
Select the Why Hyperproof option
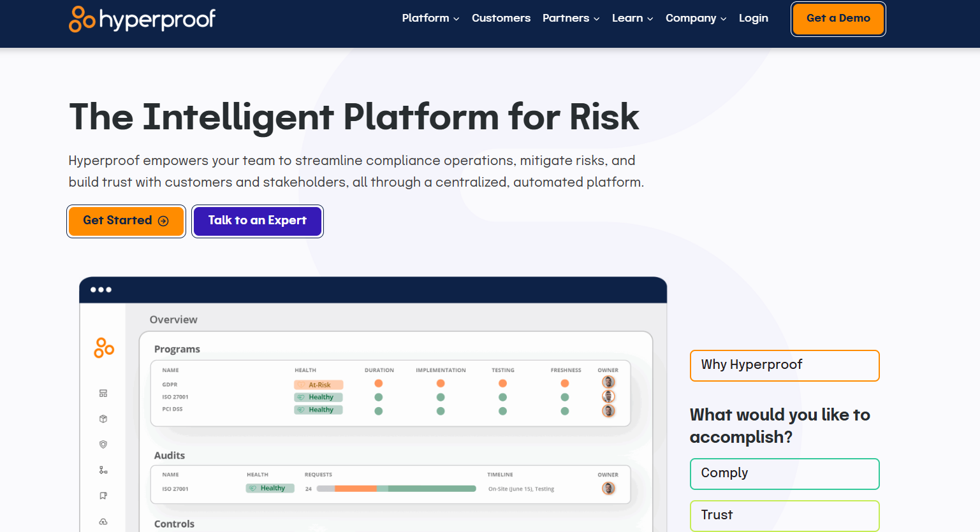[785, 366]
